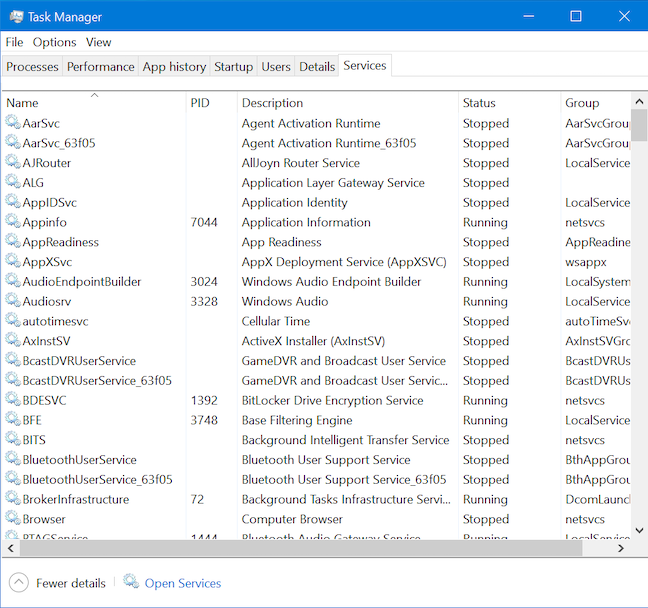Click the service icon beside Audiosrv

coord(13,301)
